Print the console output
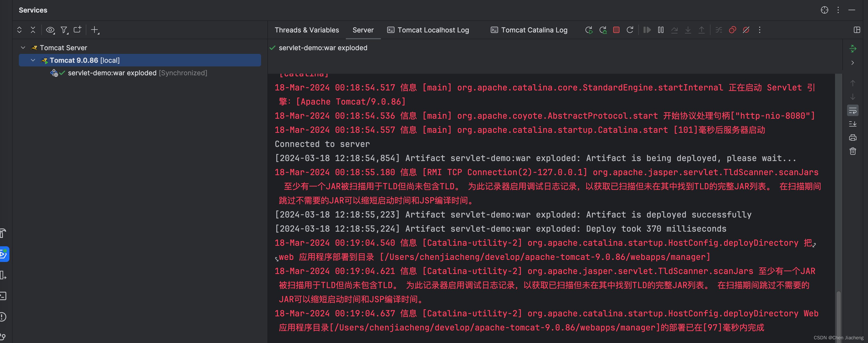This screenshot has width=868, height=343. [853, 138]
